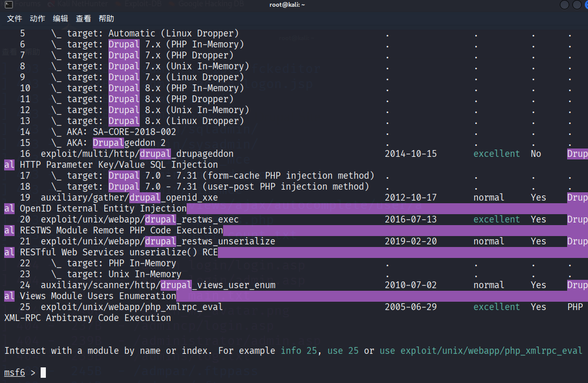Click target Drupal 7.x (Unix In-Memory)
The image size is (588, 383).
[x=150, y=66]
